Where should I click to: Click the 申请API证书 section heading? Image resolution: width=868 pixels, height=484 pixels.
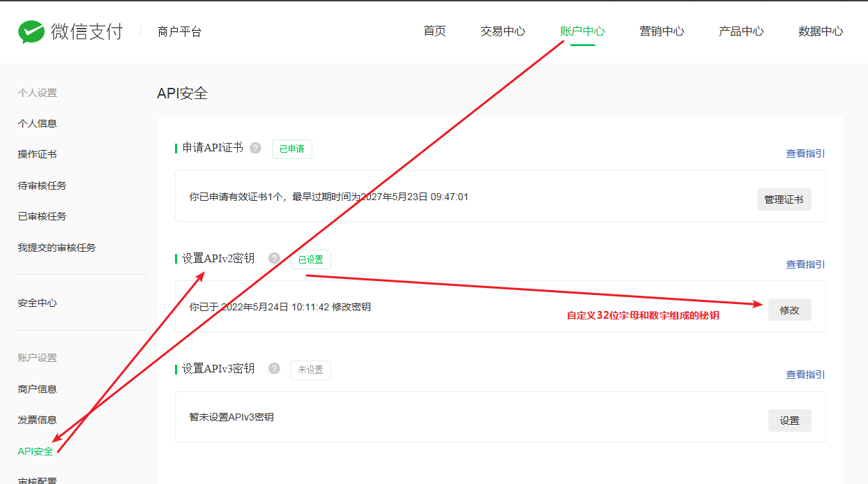213,148
